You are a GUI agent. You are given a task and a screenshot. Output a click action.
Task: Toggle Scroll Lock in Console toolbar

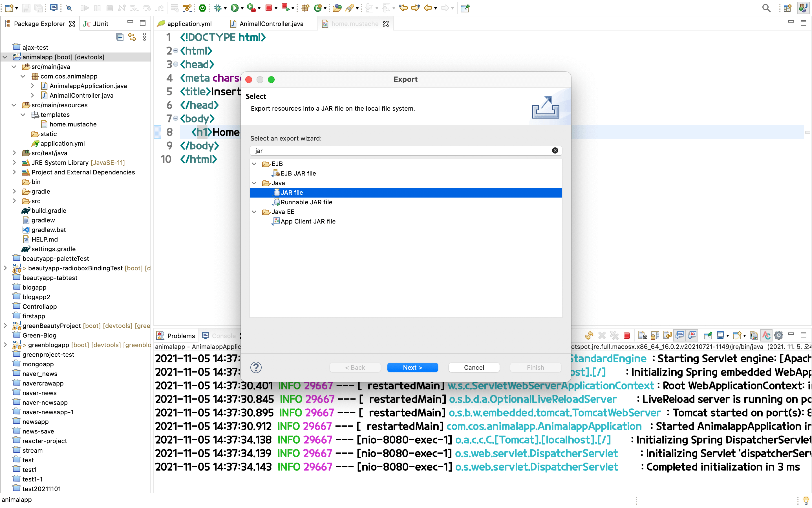[x=655, y=335]
